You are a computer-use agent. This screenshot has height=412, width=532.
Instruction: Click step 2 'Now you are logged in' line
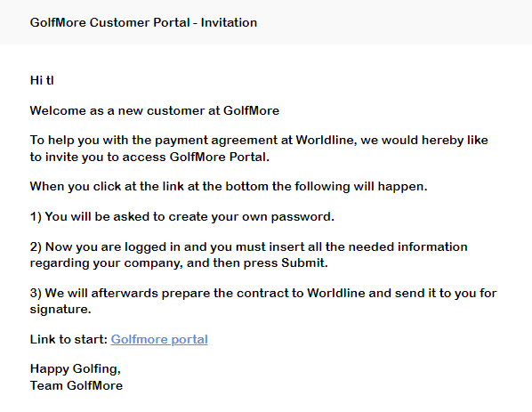pyautogui.click(x=249, y=246)
